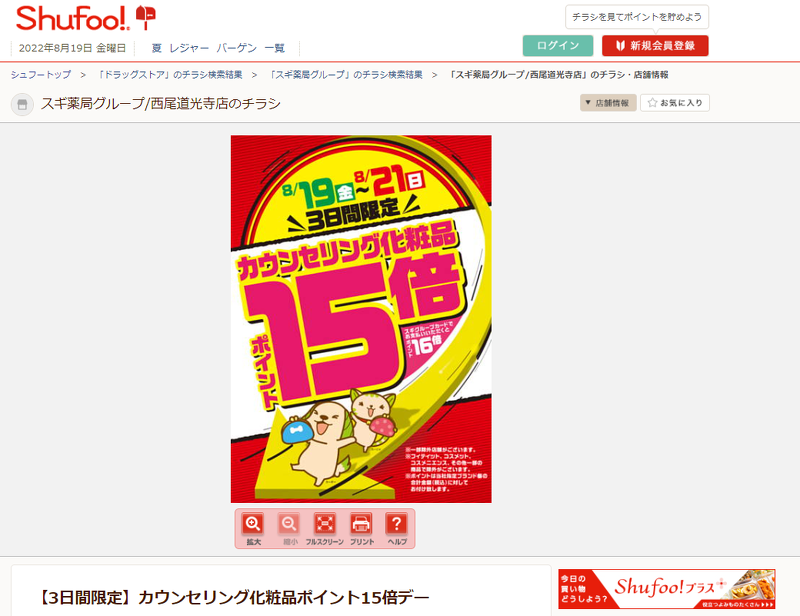800x616 pixels.
Task: Go to シュフートップ breadcrumb link
Action: 41,75
